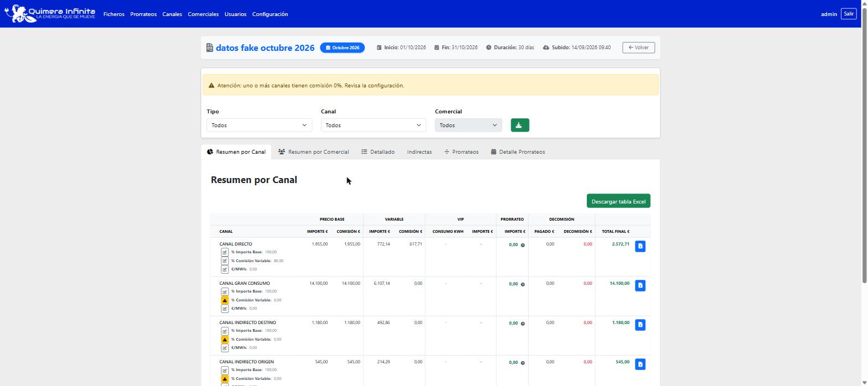
Task: Click the warning icon under Canal Gran Consumo
Action: pyautogui.click(x=225, y=300)
